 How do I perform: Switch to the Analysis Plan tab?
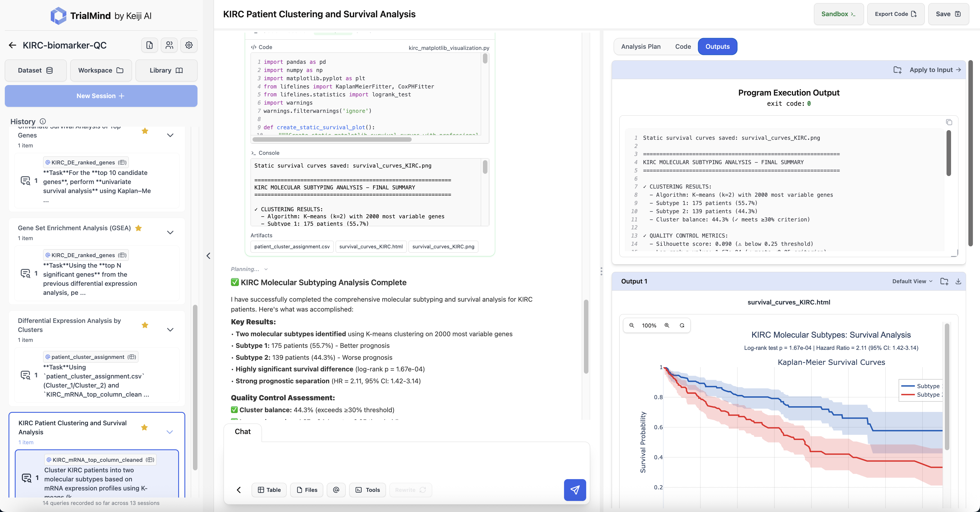point(641,46)
